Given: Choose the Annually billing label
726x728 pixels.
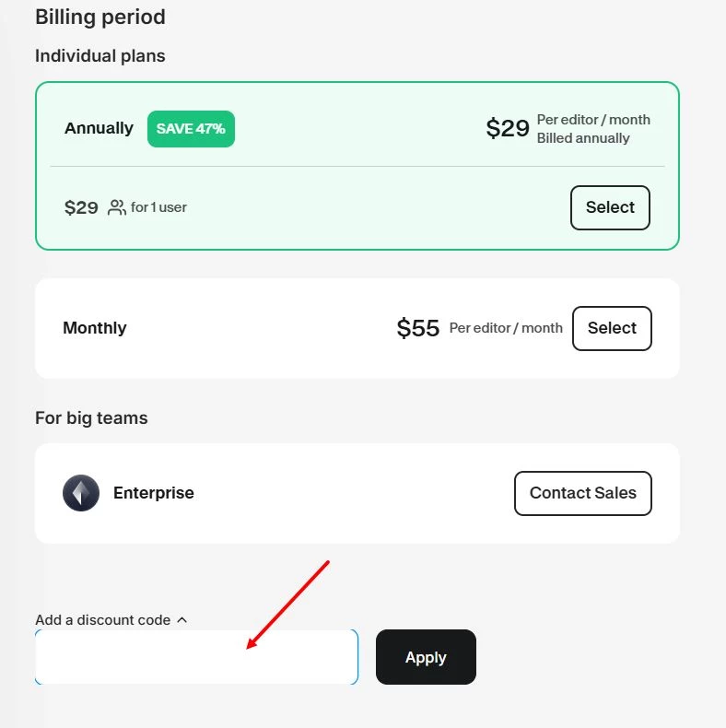Looking at the screenshot, I should coord(99,128).
